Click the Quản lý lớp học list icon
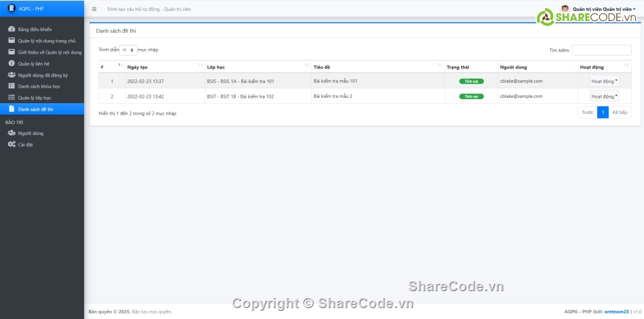This screenshot has height=319, width=644. click(x=12, y=98)
